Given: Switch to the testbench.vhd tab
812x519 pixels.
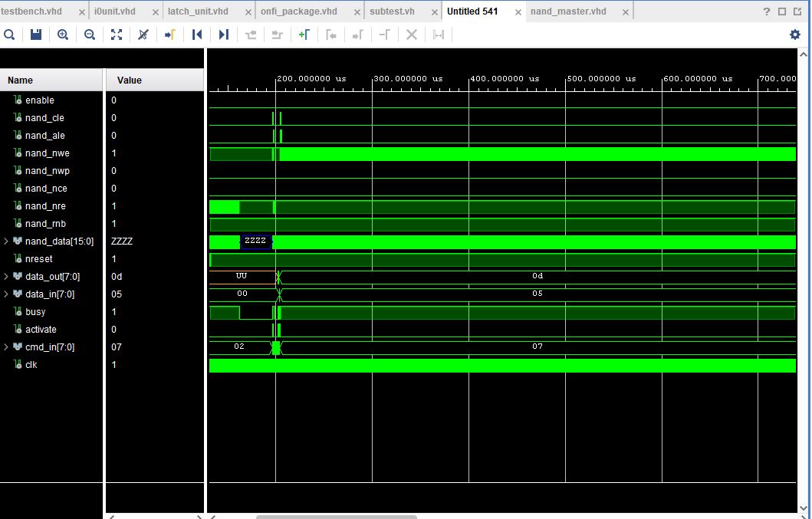Looking at the screenshot, I should click(x=31, y=11).
